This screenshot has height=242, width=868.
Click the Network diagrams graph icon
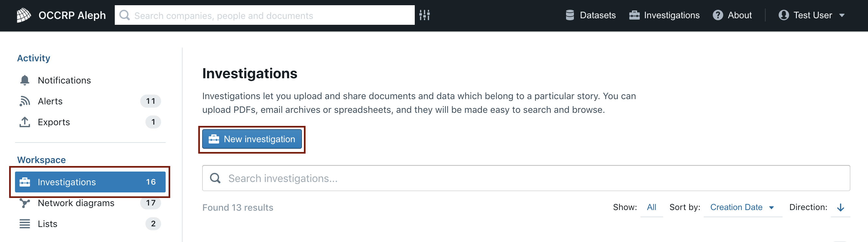pyautogui.click(x=24, y=203)
